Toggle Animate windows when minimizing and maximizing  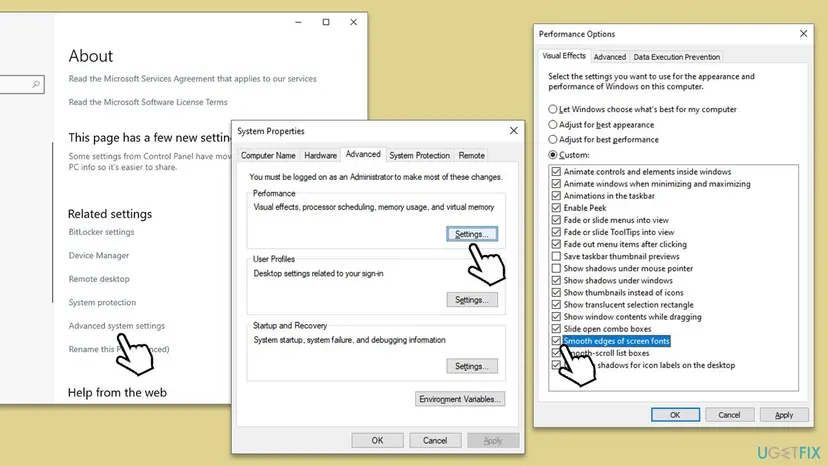coord(556,184)
